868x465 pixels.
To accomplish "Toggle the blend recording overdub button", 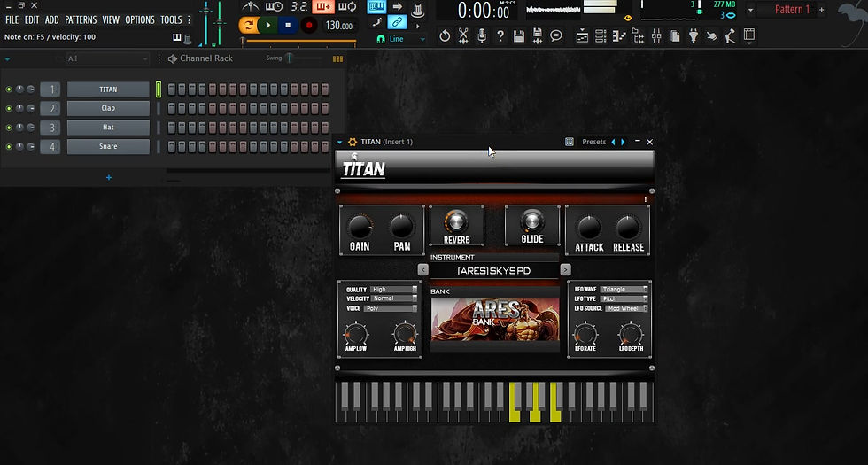I will (x=322, y=7).
